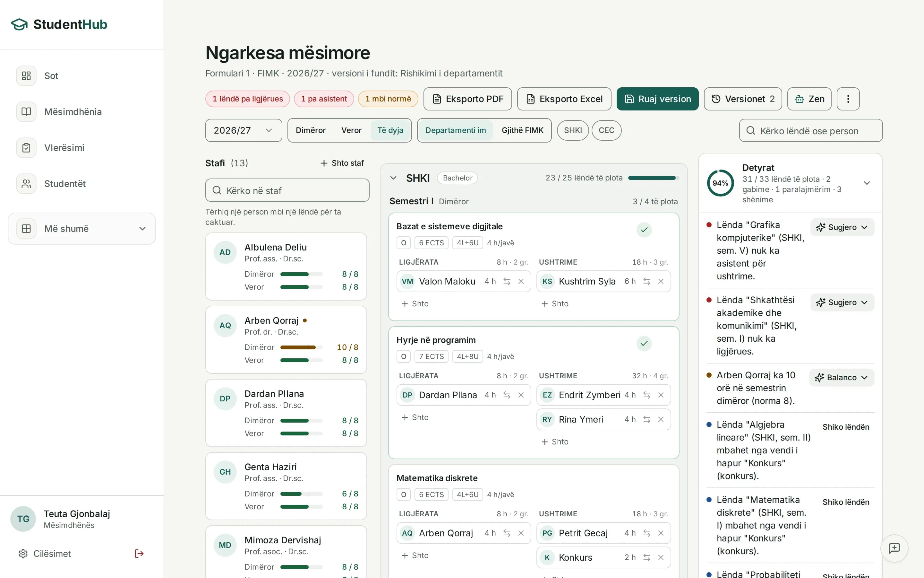Viewport: 924px width, 578px height.
Task: Open Cilësimet settings
Action: click(45, 554)
